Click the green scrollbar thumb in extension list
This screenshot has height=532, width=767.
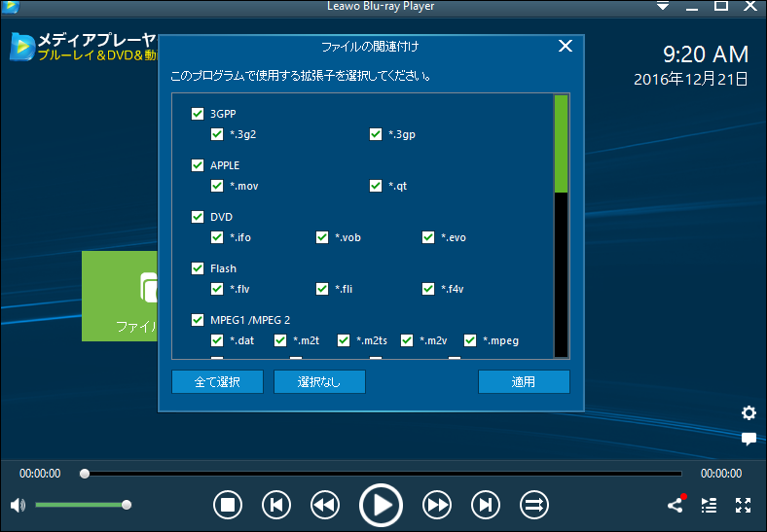point(561,144)
